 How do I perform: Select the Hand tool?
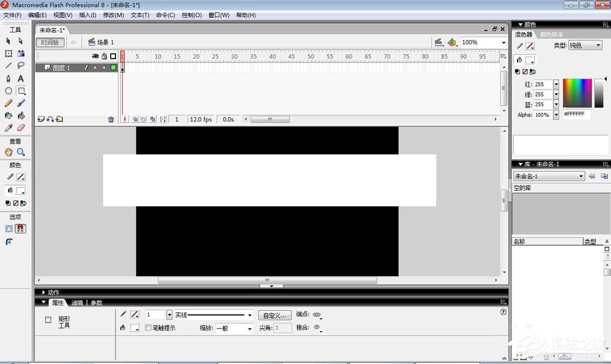click(x=9, y=152)
